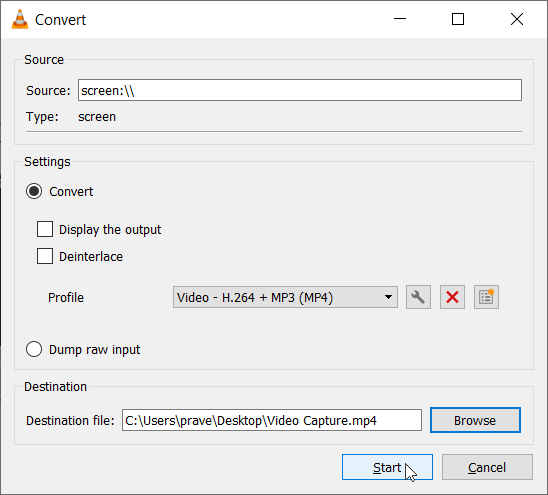Open the Profile dropdown list
Viewport: 548px width, 495px height.
coord(285,297)
